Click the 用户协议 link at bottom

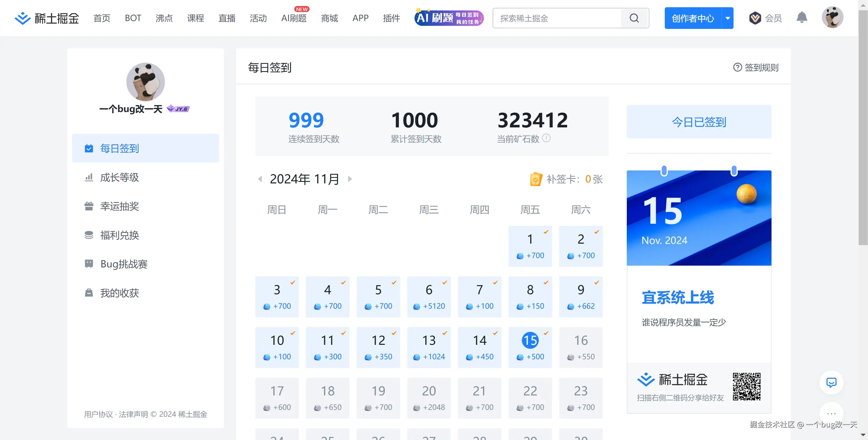(98, 414)
